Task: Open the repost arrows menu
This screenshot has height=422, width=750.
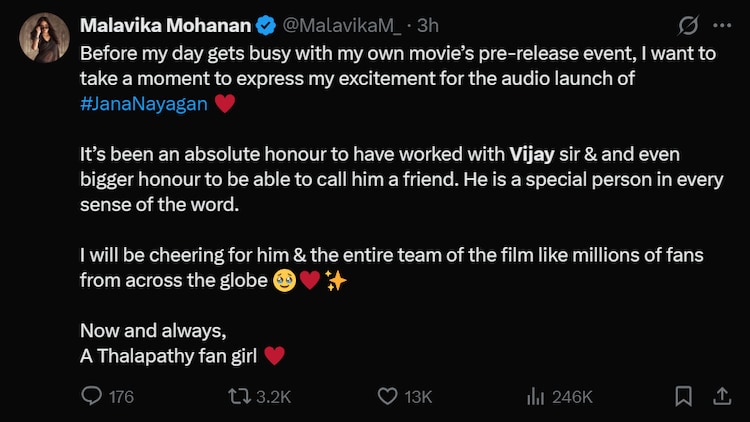Action: pyautogui.click(x=239, y=396)
